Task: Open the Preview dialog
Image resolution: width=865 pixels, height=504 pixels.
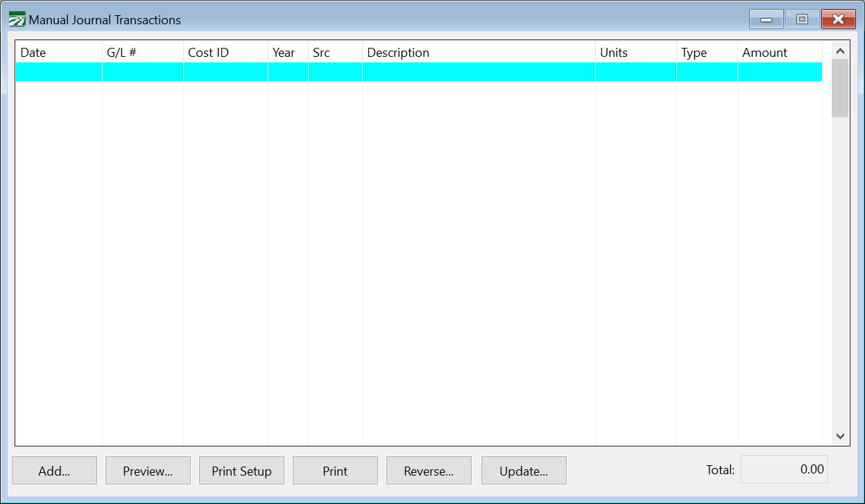Action: [x=148, y=470]
